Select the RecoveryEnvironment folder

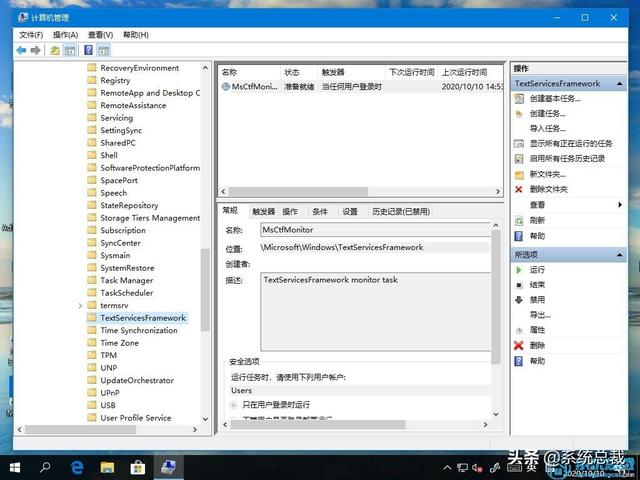point(139,68)
